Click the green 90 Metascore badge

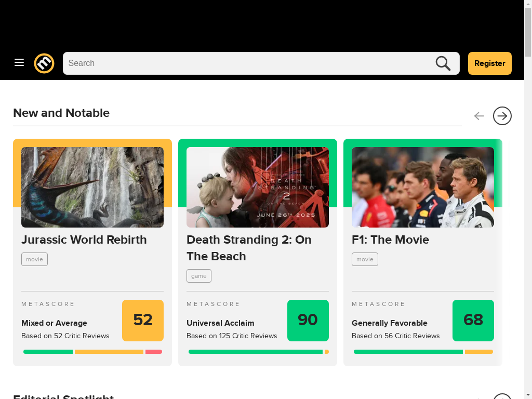(x=308, y=320)
